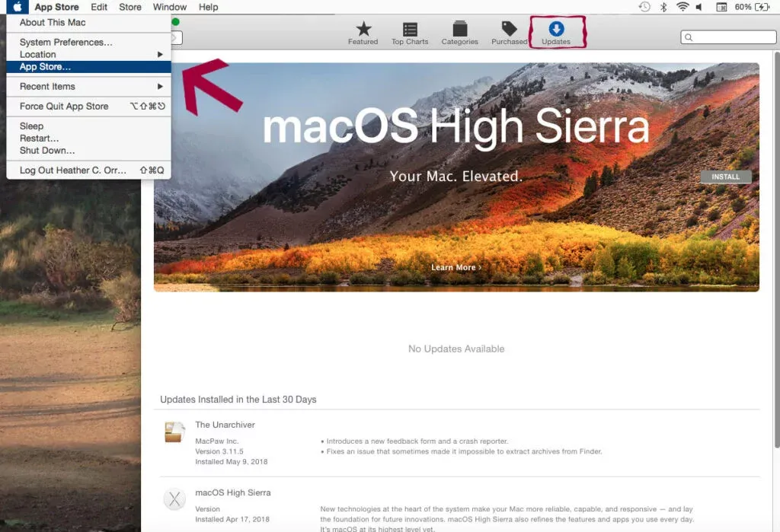Choose App Store… in Apple menu

pos(88,67)
